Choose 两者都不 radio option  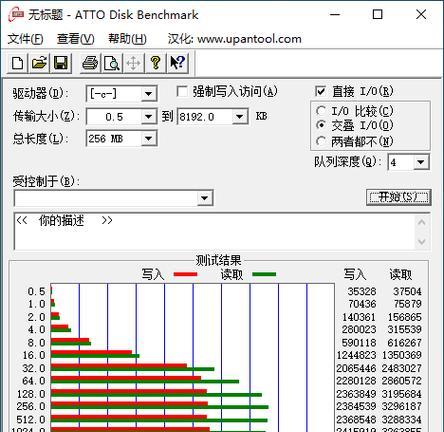coord(321,141)
